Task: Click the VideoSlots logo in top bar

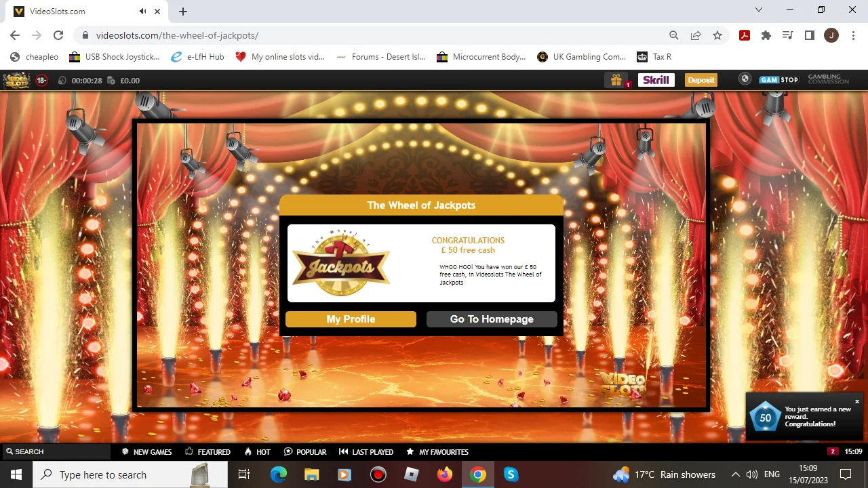Action: (17, 80)
